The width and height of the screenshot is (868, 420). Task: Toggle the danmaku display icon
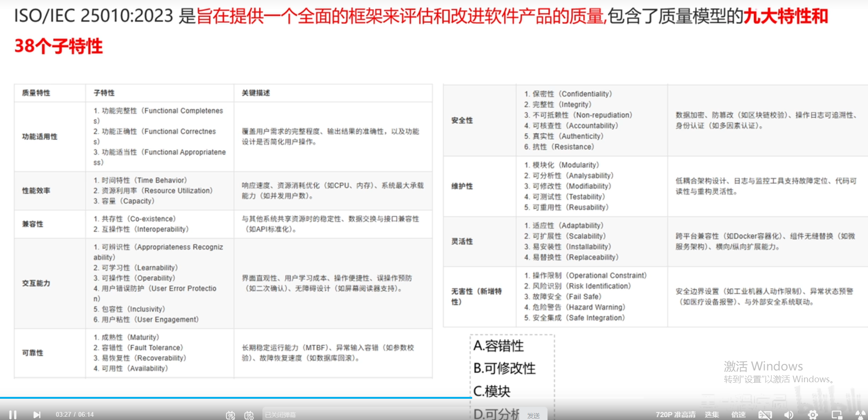coord(230,415)
